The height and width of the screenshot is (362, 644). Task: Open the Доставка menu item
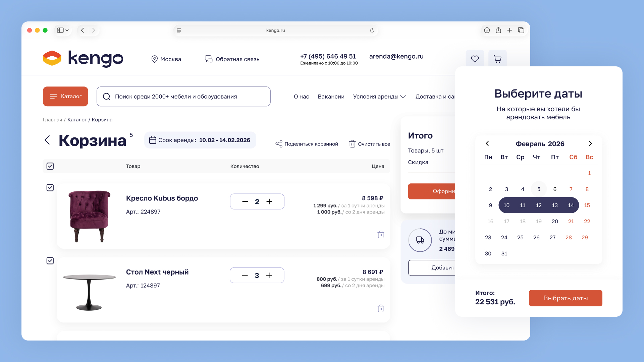(435, 97)
